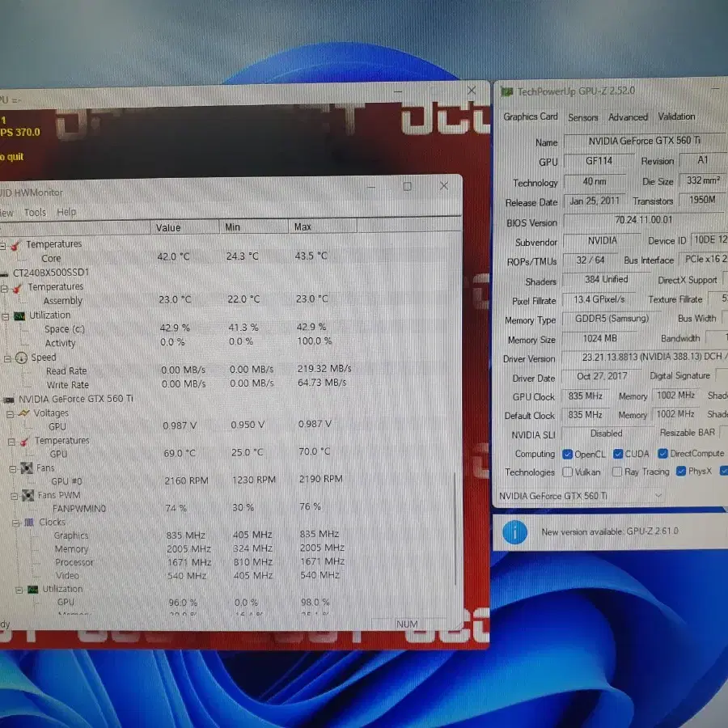Click the Max column header
This screenshot has width=728, height=728.
[x=323, y=226]
